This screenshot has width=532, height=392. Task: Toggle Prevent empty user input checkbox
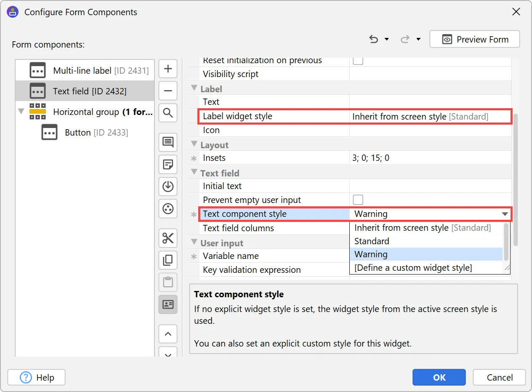click(358, 200)
